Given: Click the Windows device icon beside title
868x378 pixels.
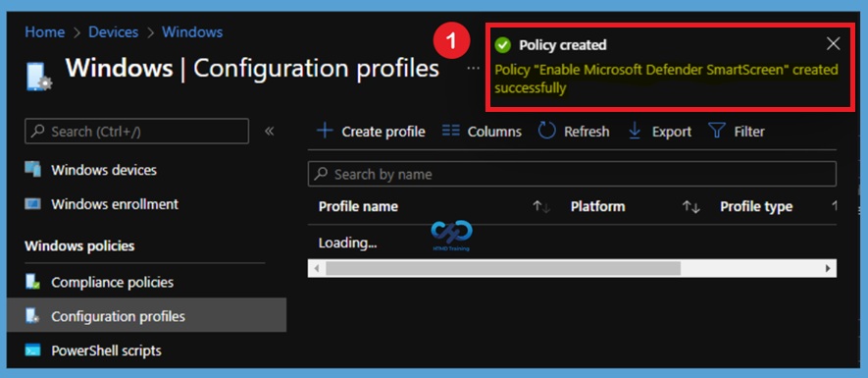Looking at the screenshot, I should [39, 76].
